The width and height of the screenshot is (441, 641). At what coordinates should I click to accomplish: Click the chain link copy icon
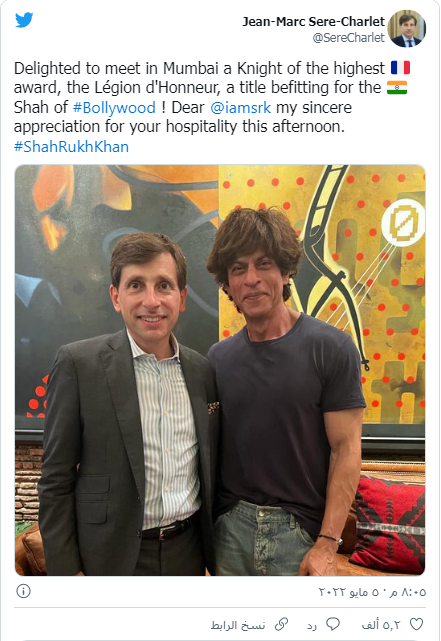click(281, 624)
